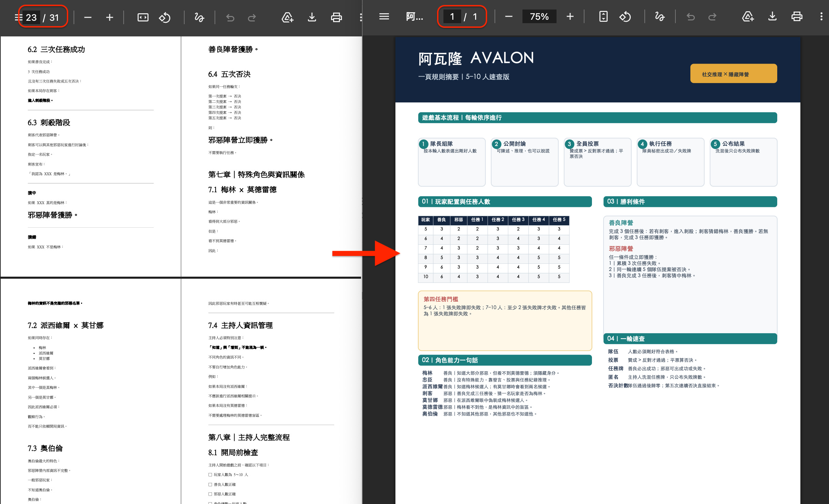Print document from right viewer
The width and height of the screenshot is (829, 504).
(797, 16)
